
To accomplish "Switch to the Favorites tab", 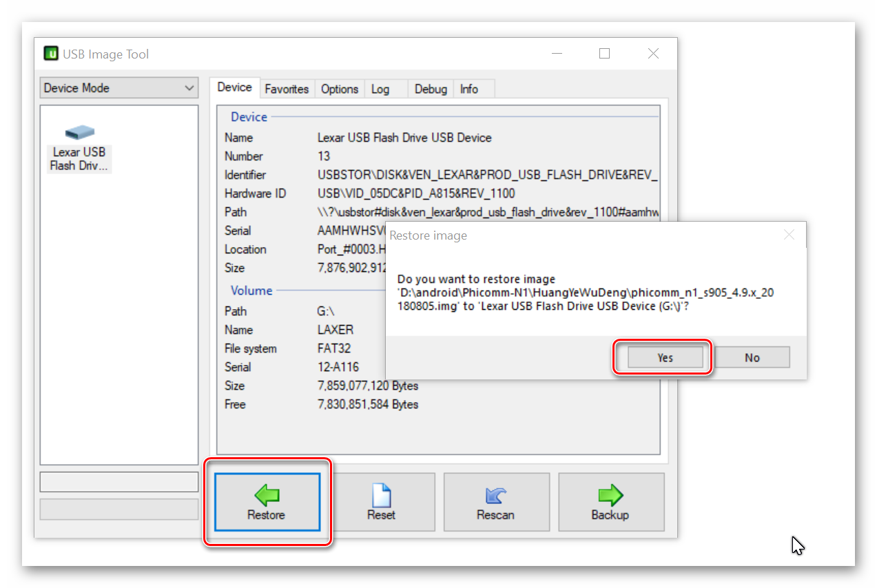I will (x=287, y=89).
